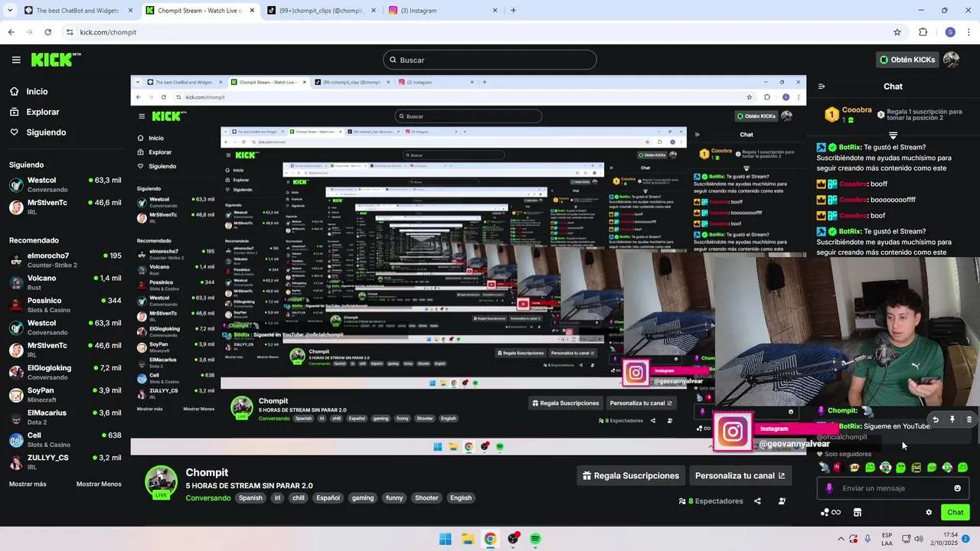
Task: Open MrStivenTc under Siguiendo
Action: (65, 207)
